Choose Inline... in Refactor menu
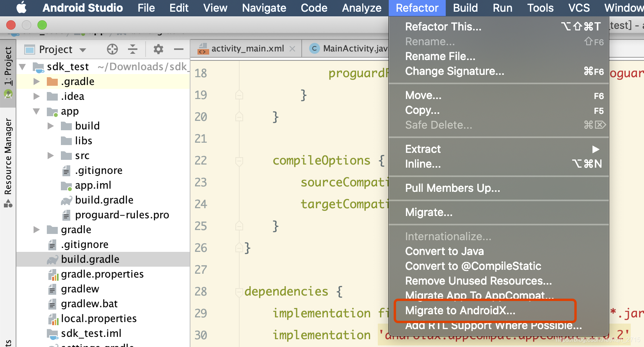This screenshot has width=644, height=347. [x=499, y=164]
